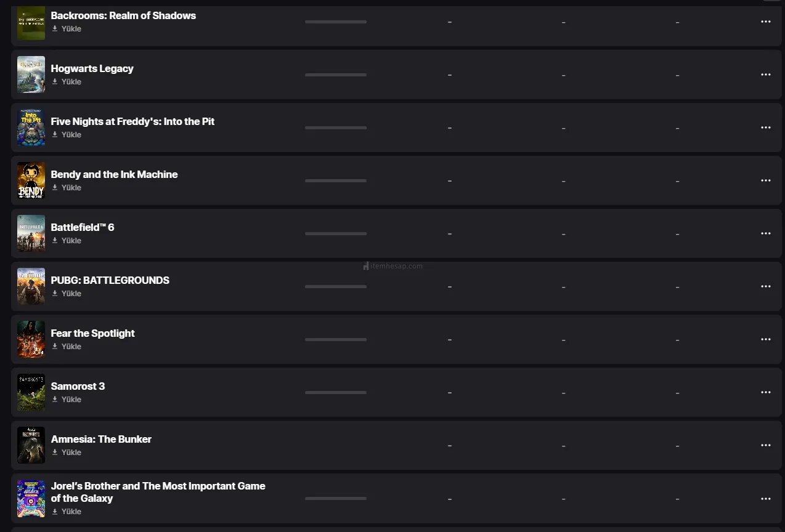Show more options for Hogwarts Legacy
Viewport: 785px width, 532px height.
(765, 75)
